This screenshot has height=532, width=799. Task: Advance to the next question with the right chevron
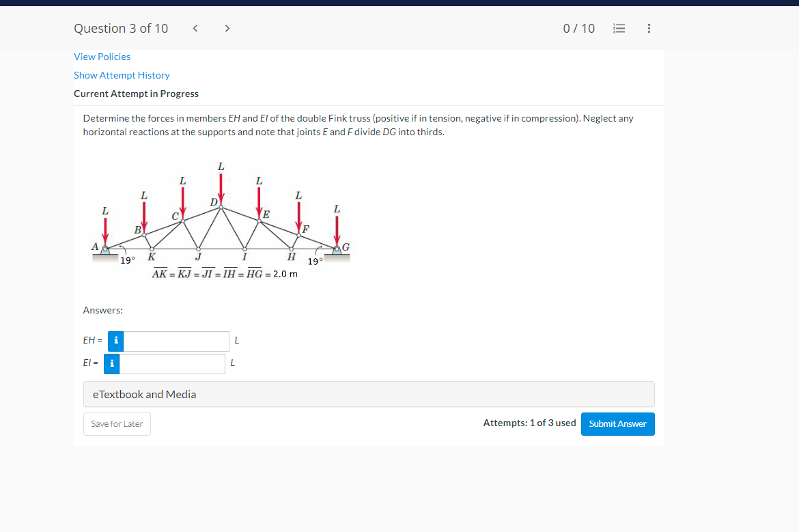(x=227, y=28)
